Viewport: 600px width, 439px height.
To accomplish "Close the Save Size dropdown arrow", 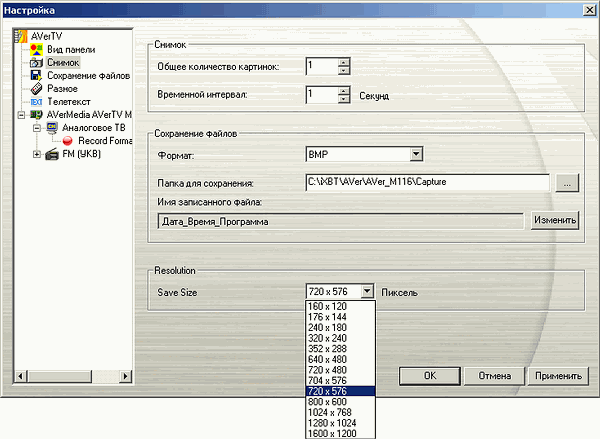I will (368, 292).
